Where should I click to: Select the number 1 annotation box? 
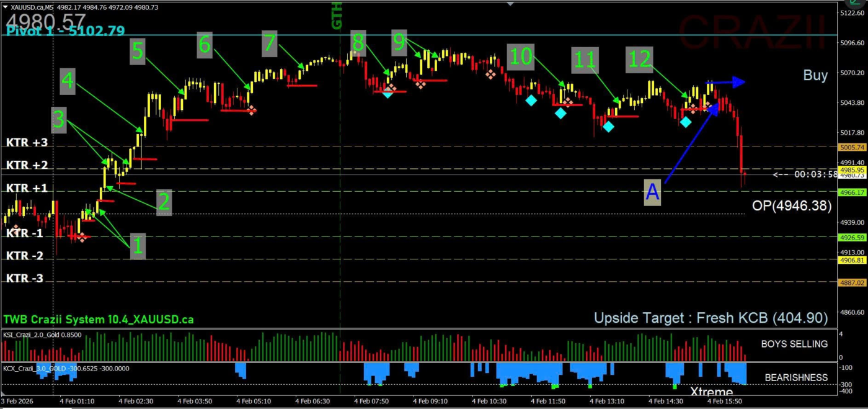138,246
